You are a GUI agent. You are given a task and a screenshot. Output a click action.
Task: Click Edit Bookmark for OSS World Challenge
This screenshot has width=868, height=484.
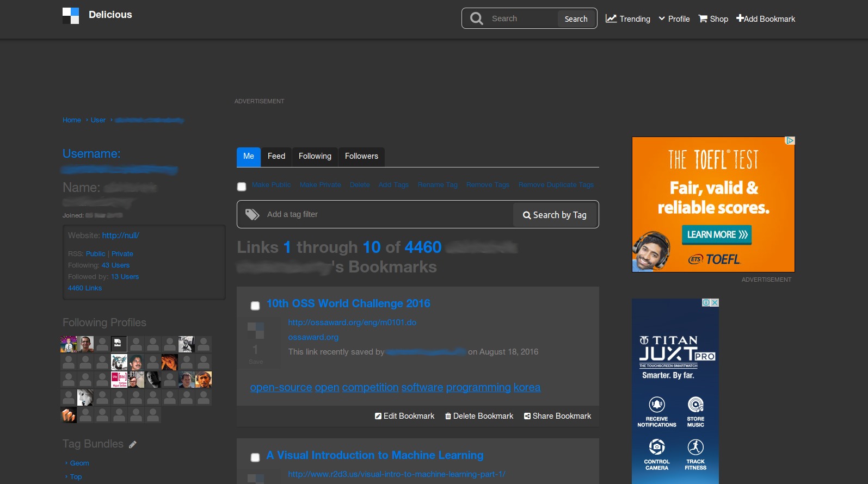tap(404, 416)
